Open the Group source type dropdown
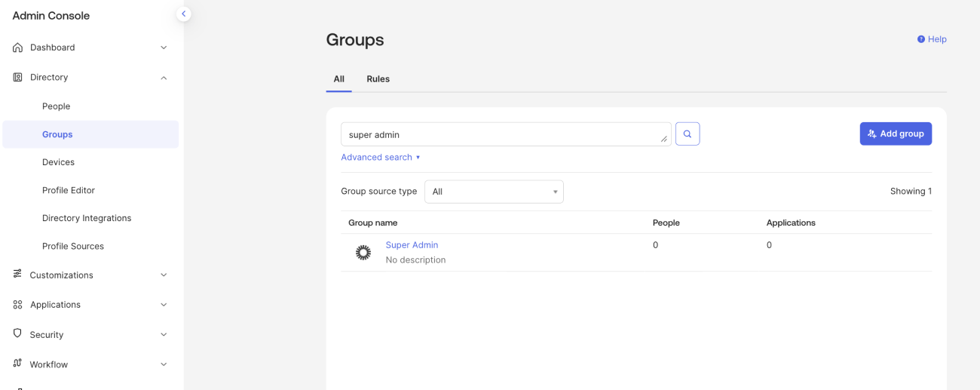Image resolution: width=980 pixels, height=390 pixels. 494,192
